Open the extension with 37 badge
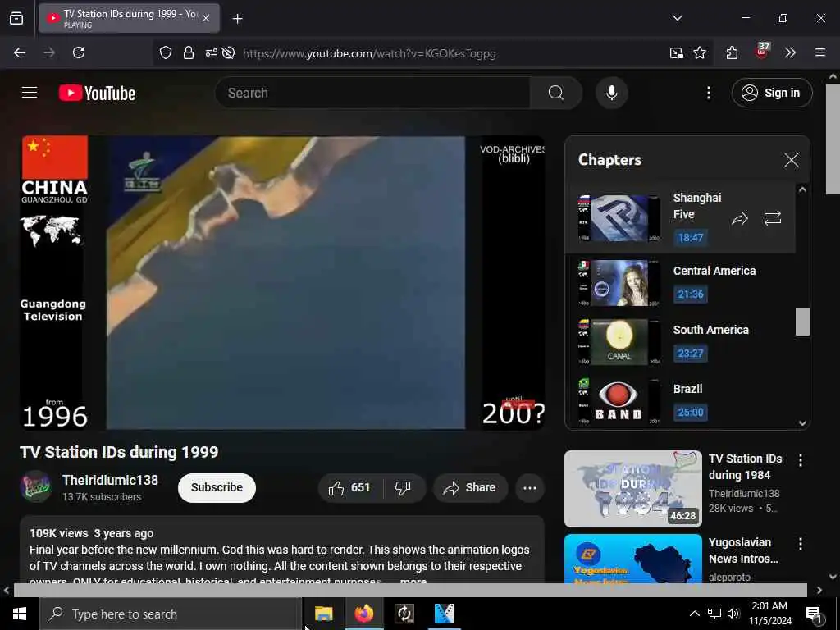The width and height of the screenshot is (840, 630). [762, 52]
